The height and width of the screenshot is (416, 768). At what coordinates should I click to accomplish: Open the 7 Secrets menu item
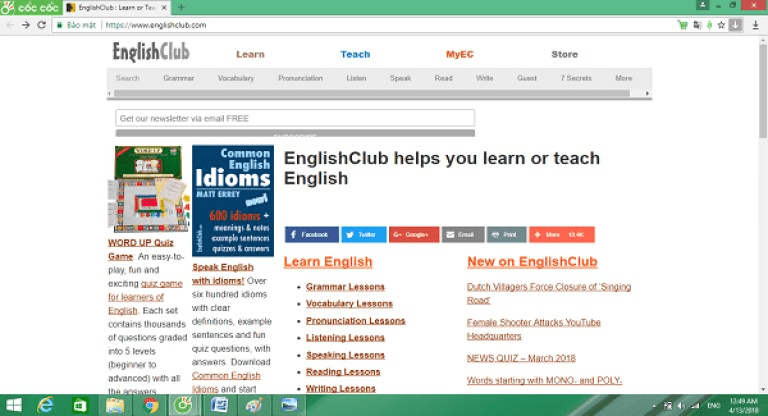tap(576, 78)
